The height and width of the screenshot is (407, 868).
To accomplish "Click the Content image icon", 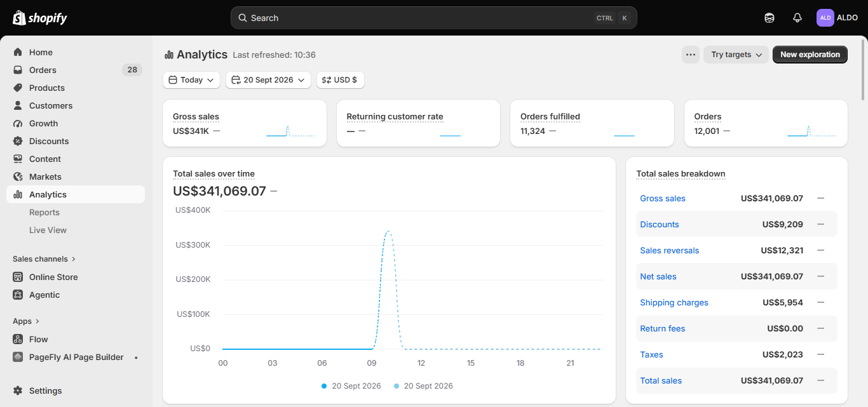I will (x=18, y=159).
